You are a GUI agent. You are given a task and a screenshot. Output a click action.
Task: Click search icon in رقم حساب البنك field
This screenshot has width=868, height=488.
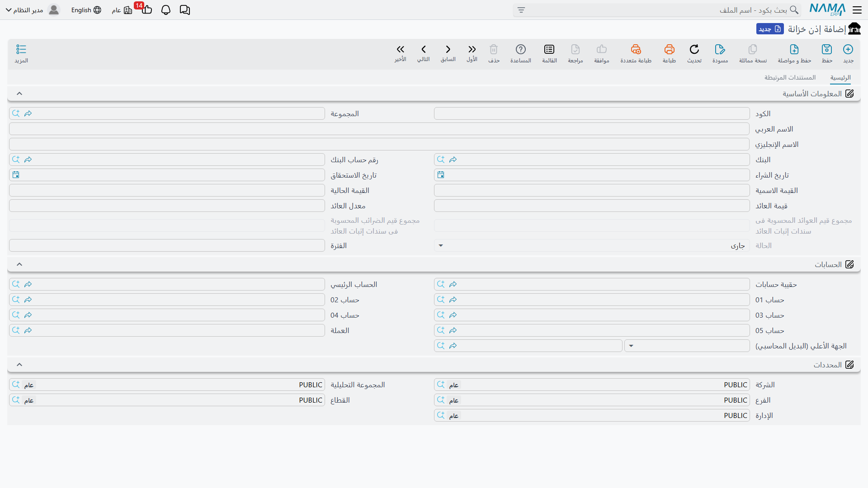click(16, 160)
